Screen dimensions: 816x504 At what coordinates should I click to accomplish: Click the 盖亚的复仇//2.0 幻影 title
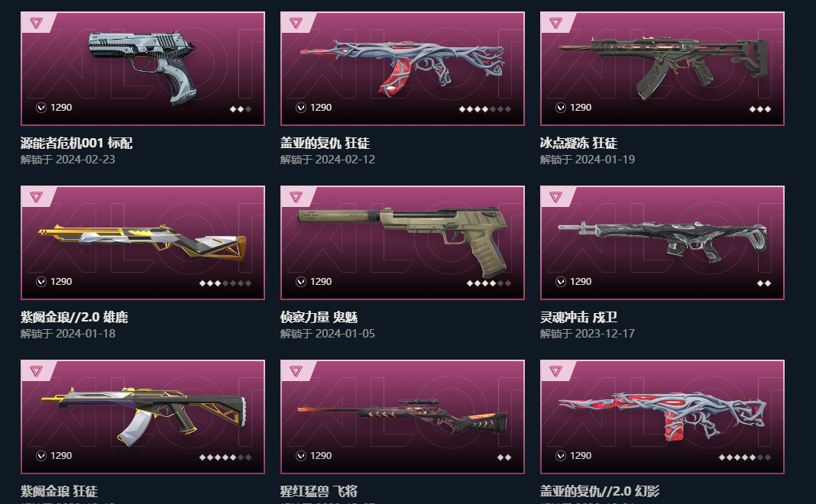click(600, 491)
